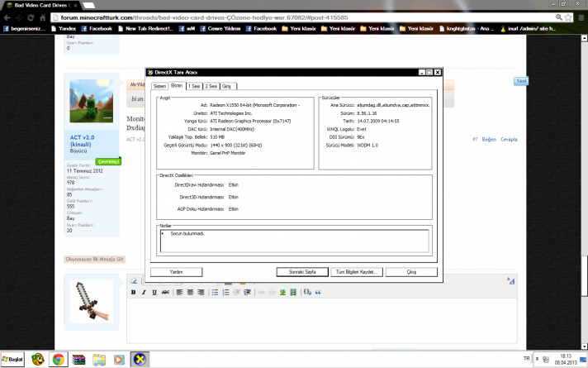Insert a quote with the quote icon
The image size is (588, 368).
coord(318,292)
